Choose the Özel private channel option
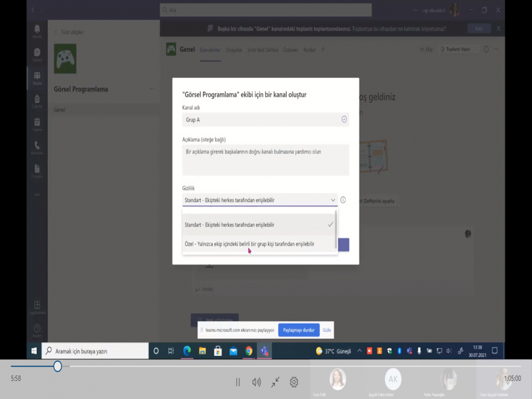Viewport: 532px width, 399px height. tap(258, 244)
